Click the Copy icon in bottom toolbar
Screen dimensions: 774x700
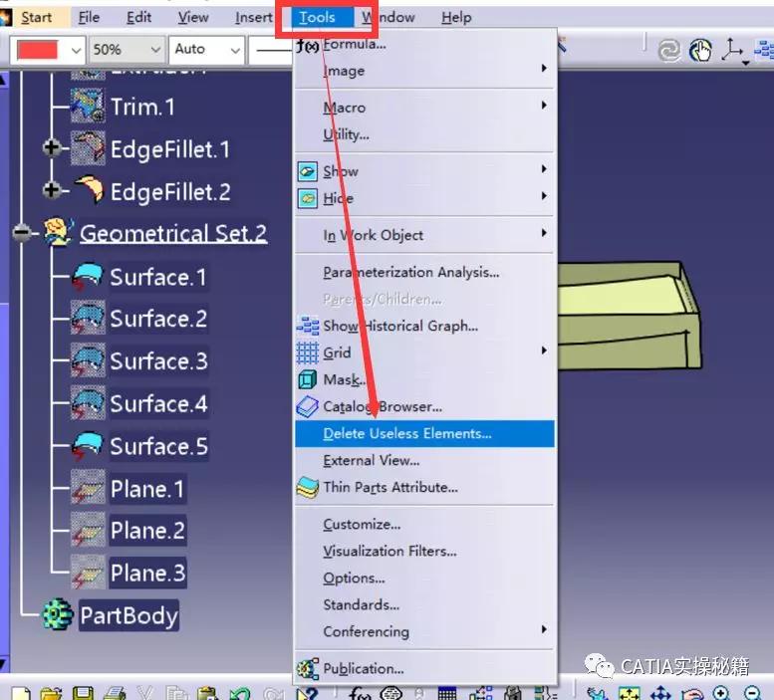coord(176,693)
